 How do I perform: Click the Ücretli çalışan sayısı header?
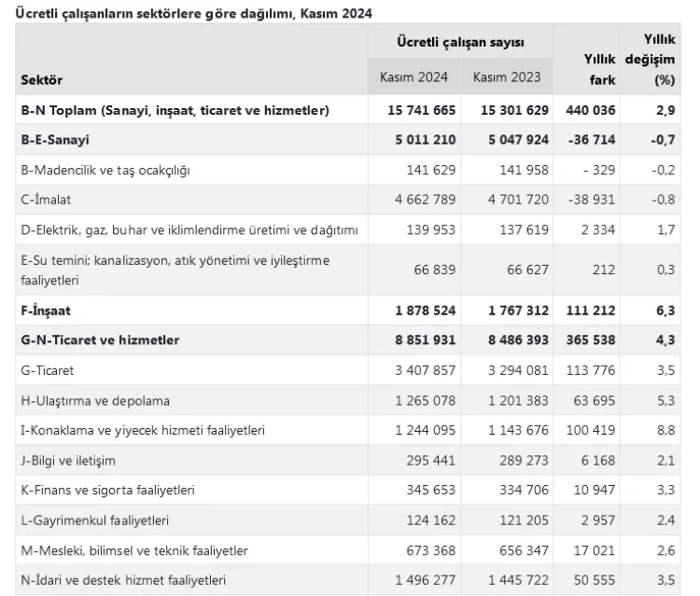pyautogui.click(x=460, y=42)
